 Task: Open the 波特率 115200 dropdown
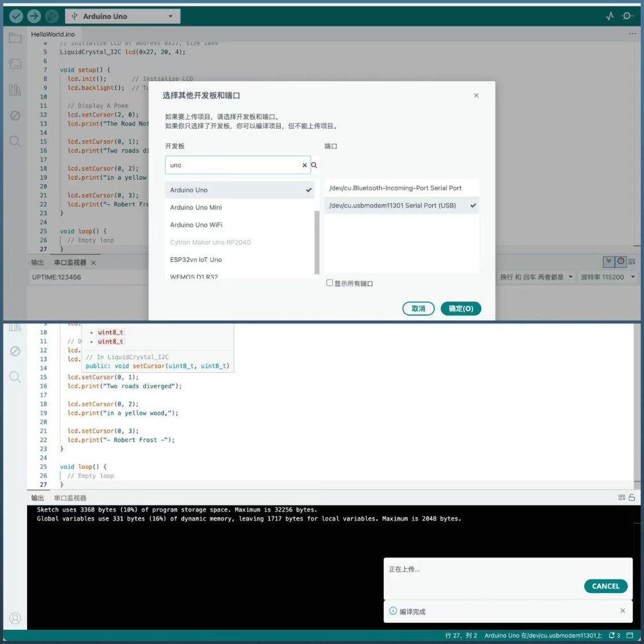click(608, 277)
